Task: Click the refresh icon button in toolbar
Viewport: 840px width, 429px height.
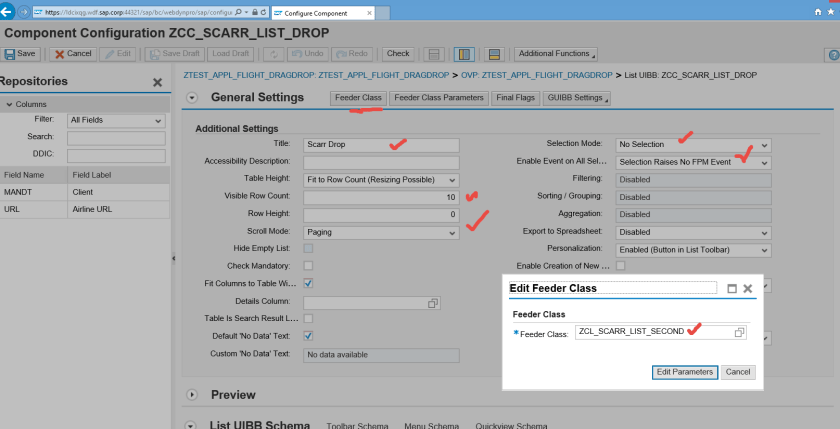Action: 274,54
